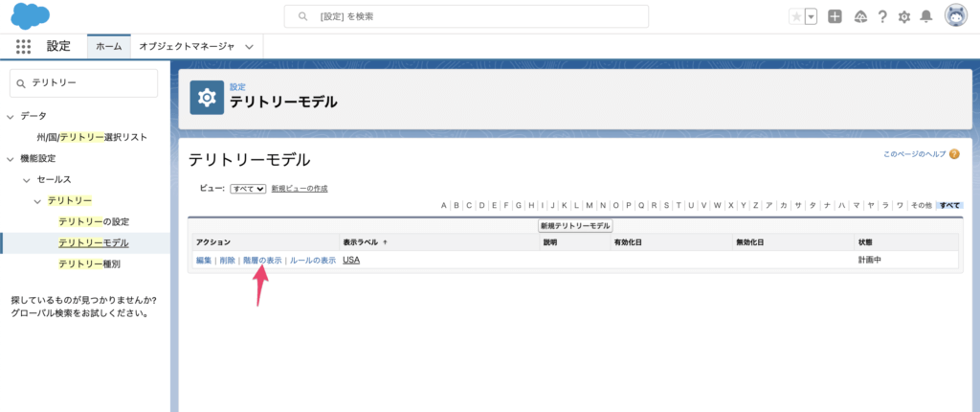Open the App Launcher grid icon

24,46
